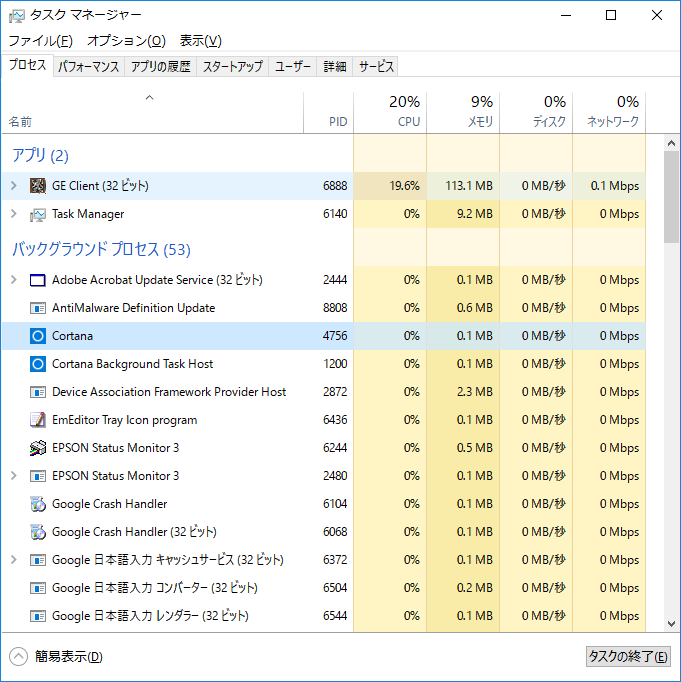Open the オプション(O) menu
Screen dimensions: 681x682
(126, 41)
